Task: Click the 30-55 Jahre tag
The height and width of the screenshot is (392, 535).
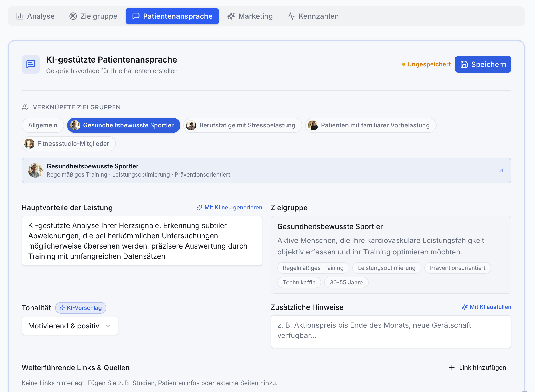Action: [346, 282]
